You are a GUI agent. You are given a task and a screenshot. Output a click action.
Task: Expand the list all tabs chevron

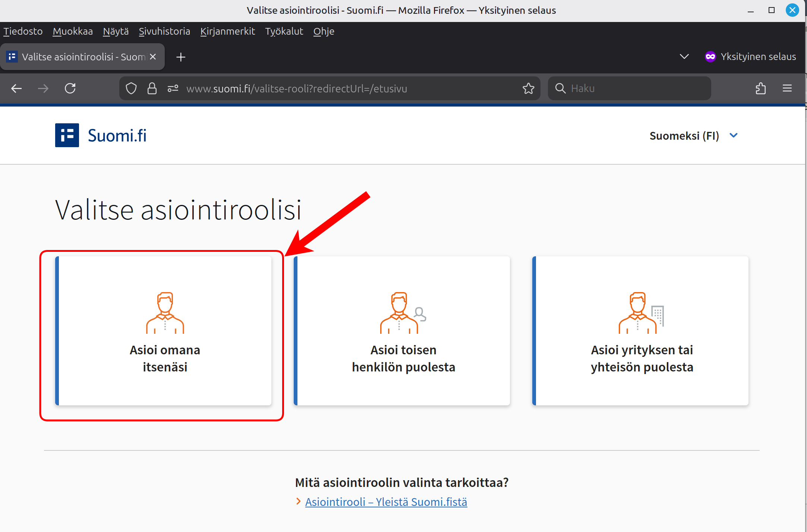tap(684, 57)
